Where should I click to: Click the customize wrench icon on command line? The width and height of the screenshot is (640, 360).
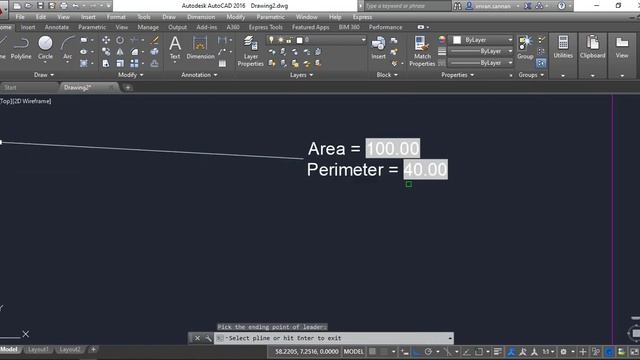coord(208,338)
